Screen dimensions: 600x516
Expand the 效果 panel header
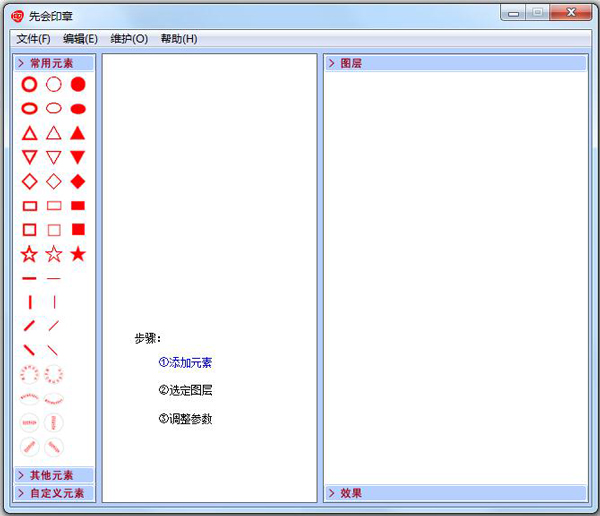coord(456,493)
